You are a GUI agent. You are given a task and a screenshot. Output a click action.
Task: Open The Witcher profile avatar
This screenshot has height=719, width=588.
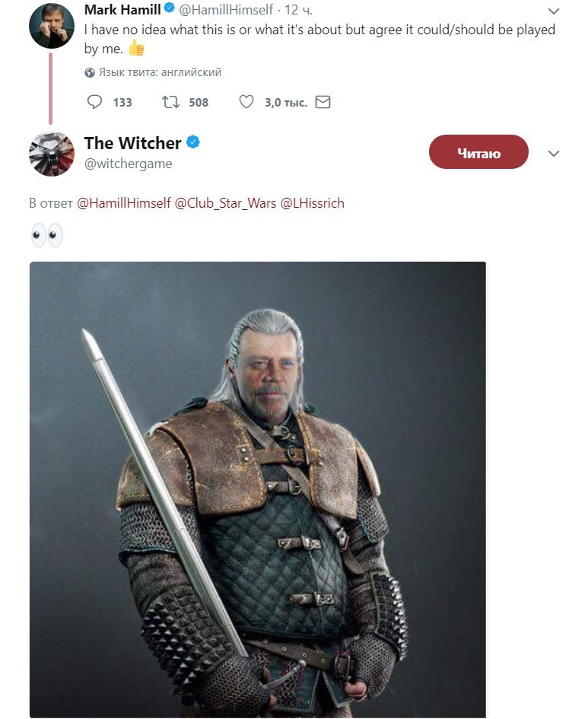click(x=51, y=154)
